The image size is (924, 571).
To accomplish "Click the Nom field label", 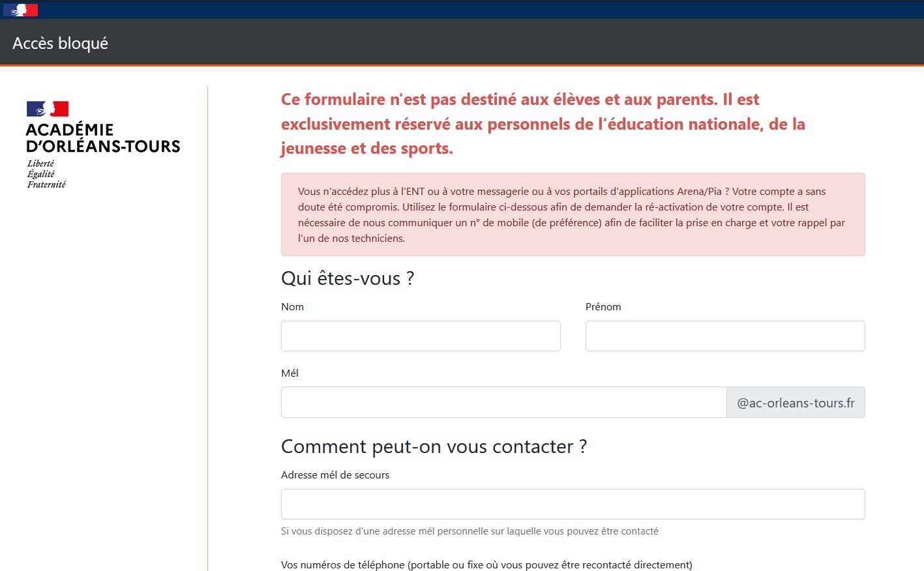I will tap(292, 306).
